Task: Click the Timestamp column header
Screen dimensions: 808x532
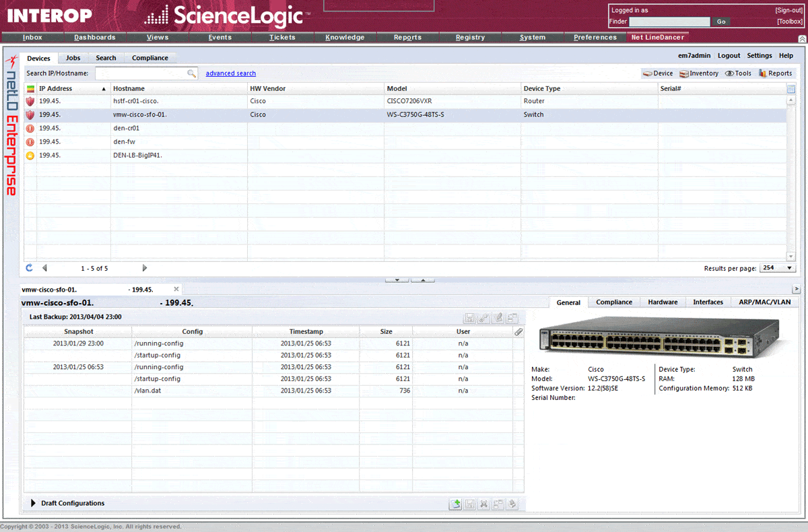Action: point(306,332)
